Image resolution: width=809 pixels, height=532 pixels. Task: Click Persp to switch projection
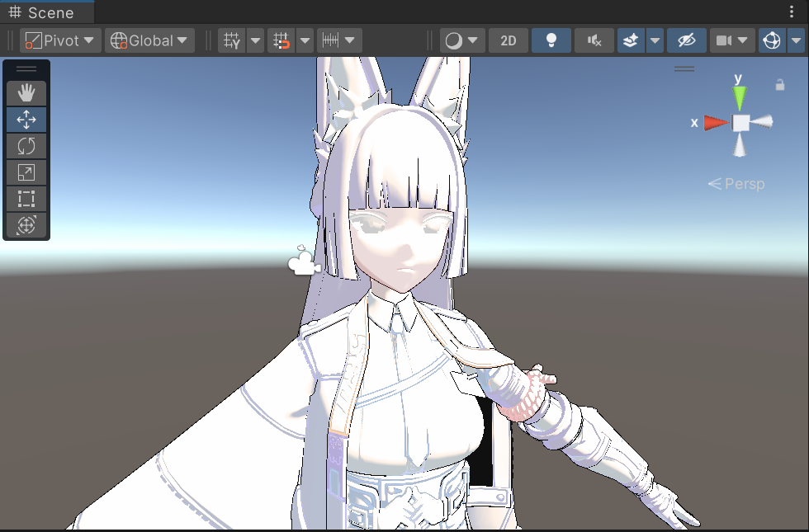click(736, 184)
